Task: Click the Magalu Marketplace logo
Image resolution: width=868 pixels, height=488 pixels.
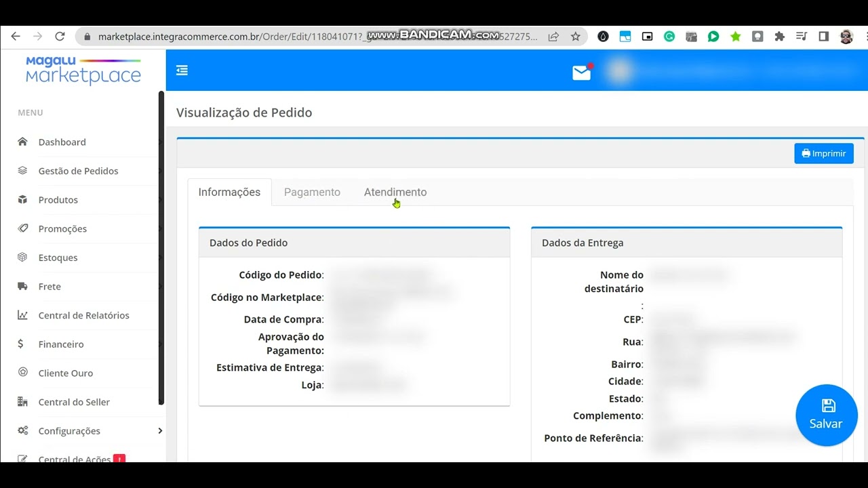Action: pos(83,70)
